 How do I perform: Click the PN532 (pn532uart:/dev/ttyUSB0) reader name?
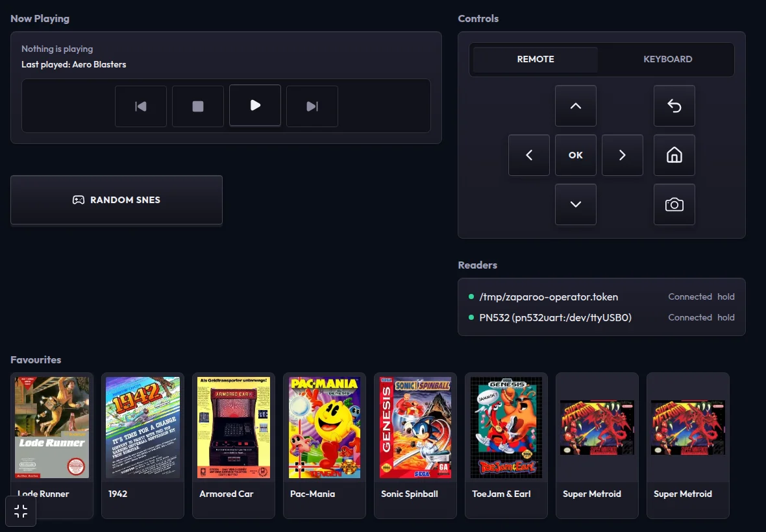556,318
